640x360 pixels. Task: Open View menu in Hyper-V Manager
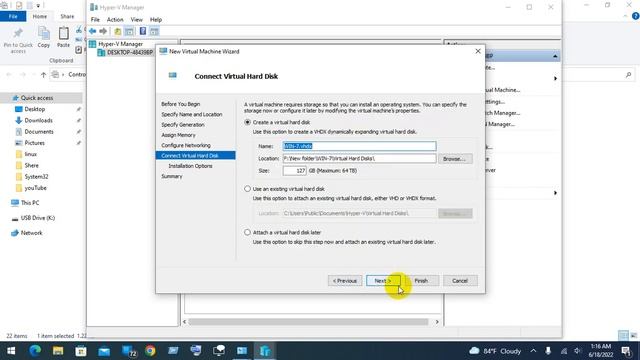pos(137,20)
